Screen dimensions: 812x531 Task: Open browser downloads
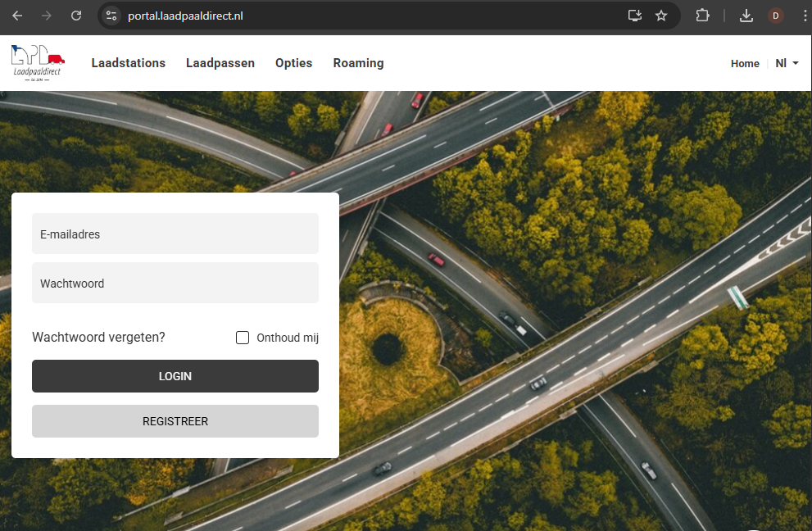[x=746, y=16]
